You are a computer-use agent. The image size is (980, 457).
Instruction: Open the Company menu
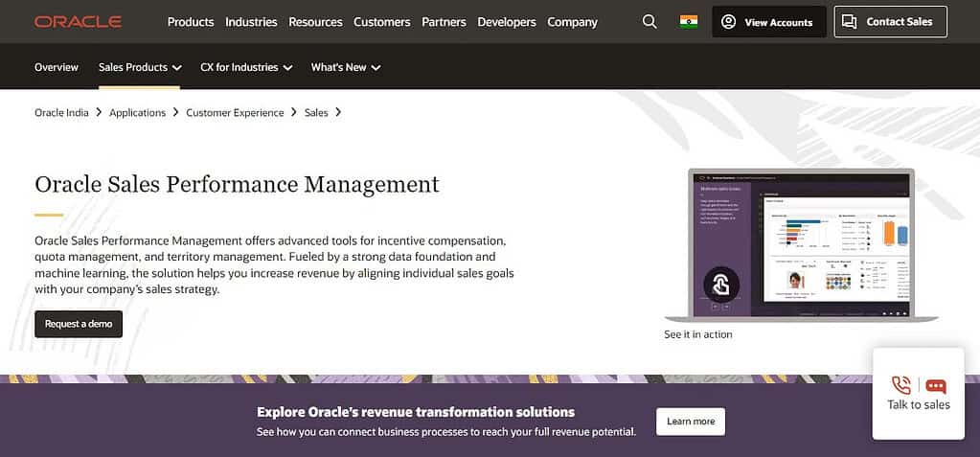[573, 22]
